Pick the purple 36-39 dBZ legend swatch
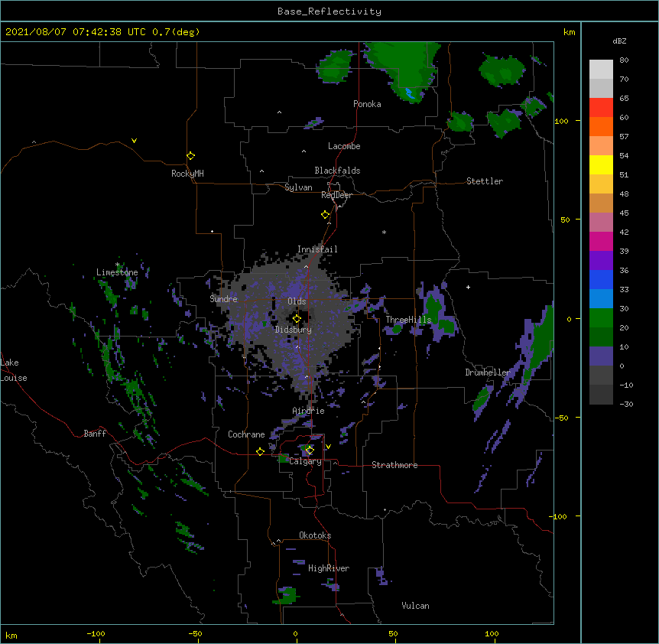The image size is (659, 644). pos(601,260)
